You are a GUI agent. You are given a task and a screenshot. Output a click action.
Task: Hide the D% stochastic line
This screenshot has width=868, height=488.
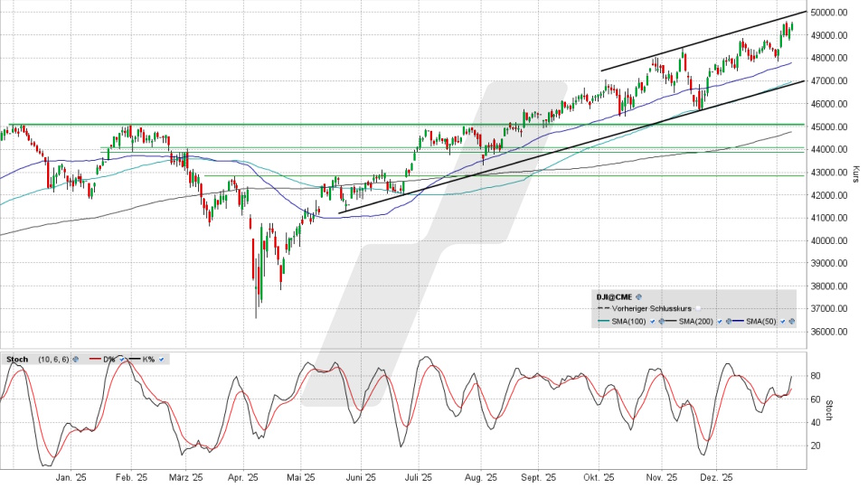pyautogui.click(x=122, y=360)
